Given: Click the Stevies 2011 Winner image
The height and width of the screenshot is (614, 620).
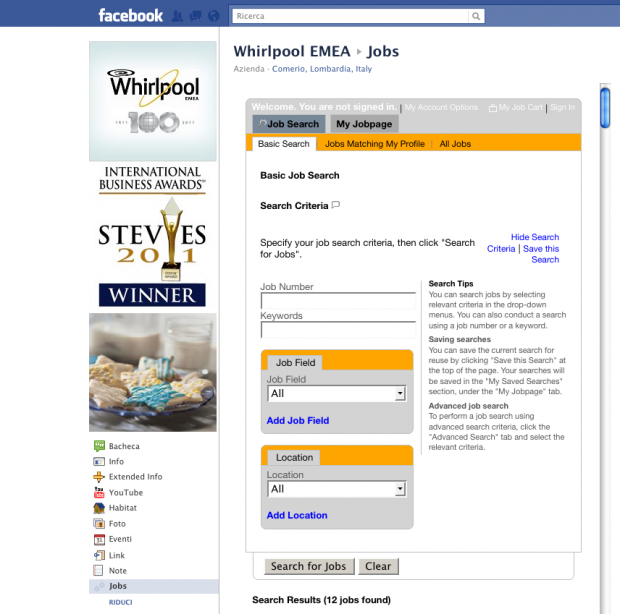Looking at the screenshot, I should coord(153,236).
